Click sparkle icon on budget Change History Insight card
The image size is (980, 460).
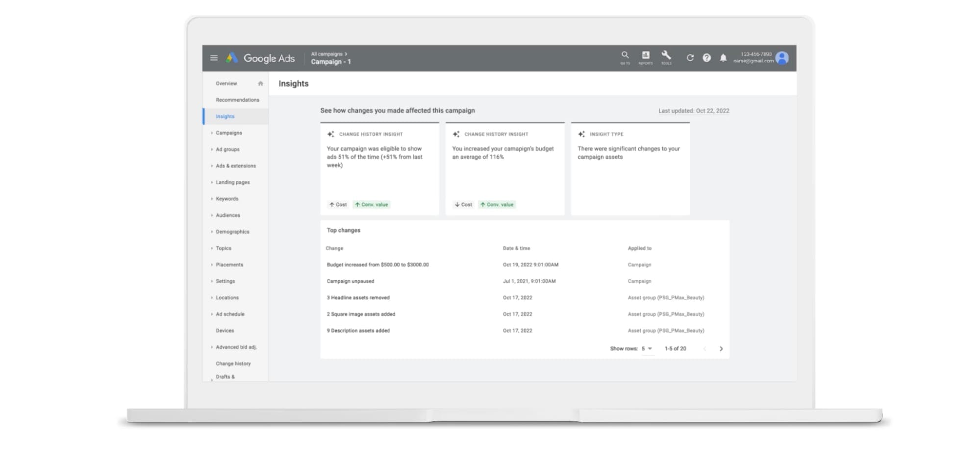pyautogui.click(x=456, y=134)
